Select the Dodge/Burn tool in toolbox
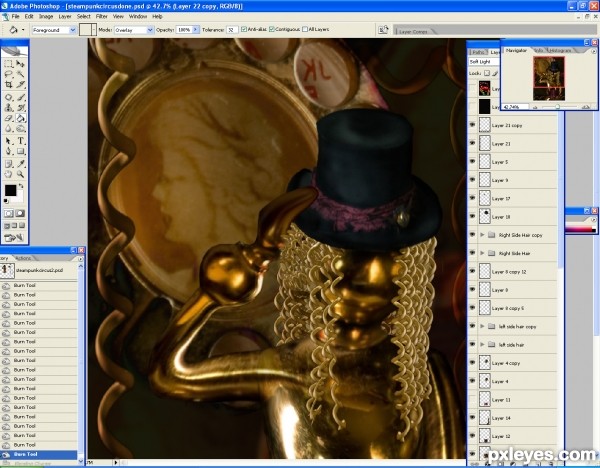Viewport: 600px width, 468px height. coord(20,129)
